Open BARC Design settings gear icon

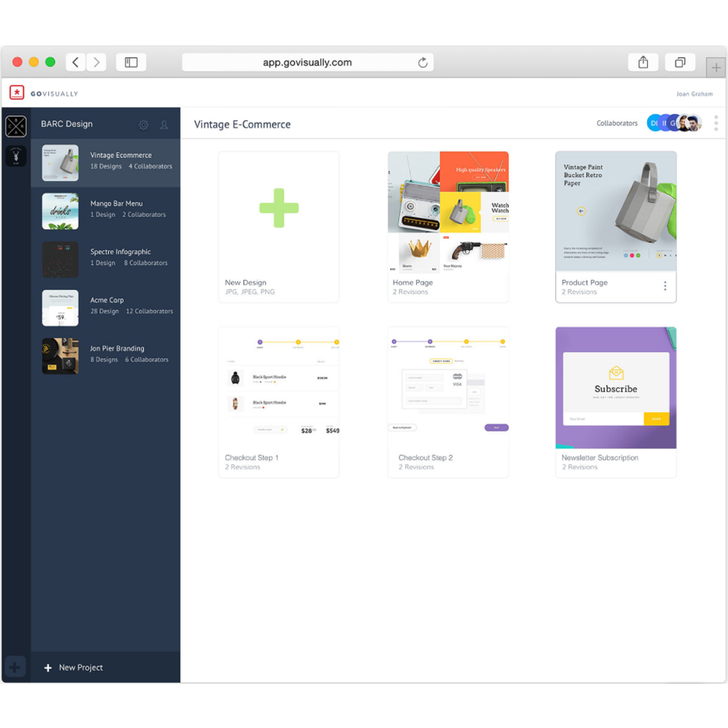tap(143, 125)
